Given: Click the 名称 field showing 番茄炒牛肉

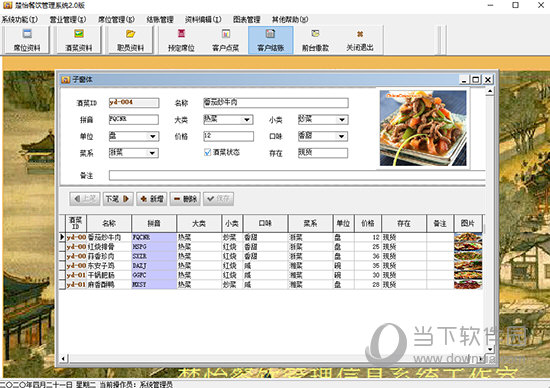Looking at the screenshot, I should point(276,102).
